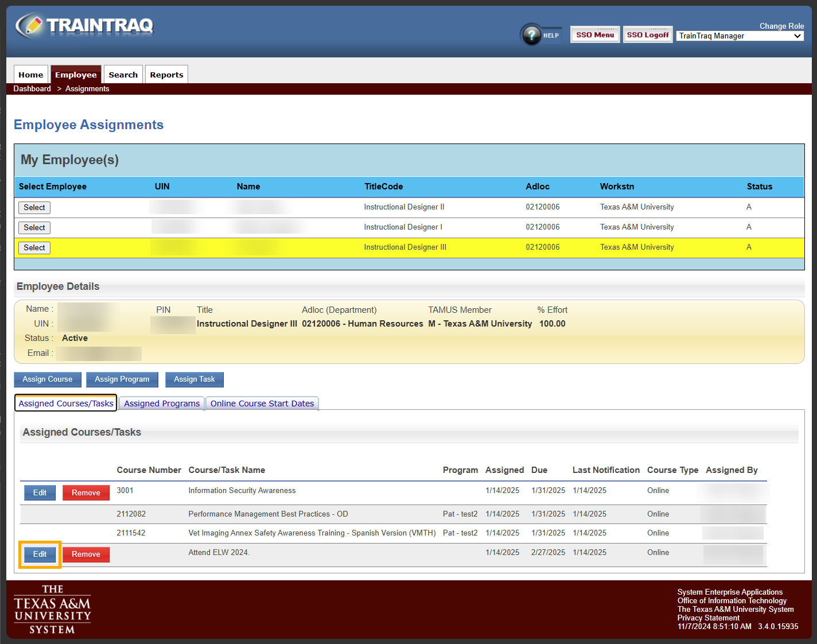Image resolution: width=817 pixels, height=644 pixels.
Task: Select the Instructional Designer II employee
Action: click(x=34, y=208)
